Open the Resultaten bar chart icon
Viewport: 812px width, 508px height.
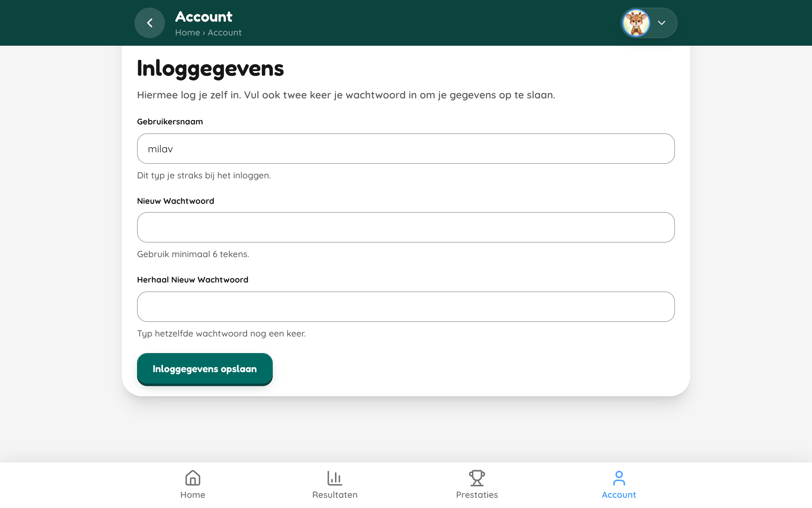pos(335,478)
